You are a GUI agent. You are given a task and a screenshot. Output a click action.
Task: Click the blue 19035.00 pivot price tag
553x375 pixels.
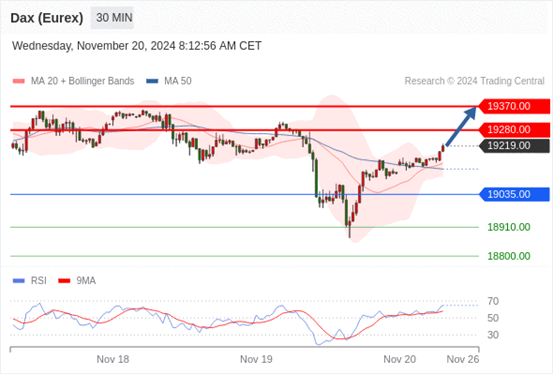(x=514, y=194)
